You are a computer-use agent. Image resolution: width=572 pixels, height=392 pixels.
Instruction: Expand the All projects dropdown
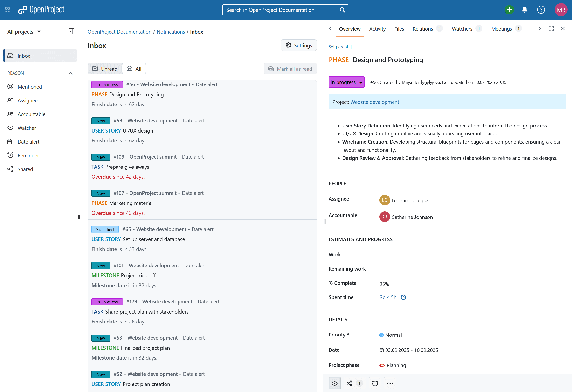tap(24, 32)
